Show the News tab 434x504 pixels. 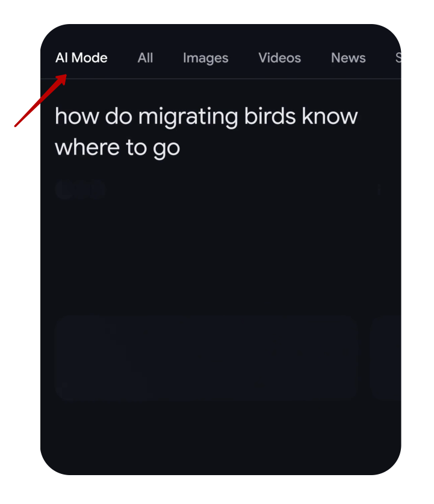[348, 58]
